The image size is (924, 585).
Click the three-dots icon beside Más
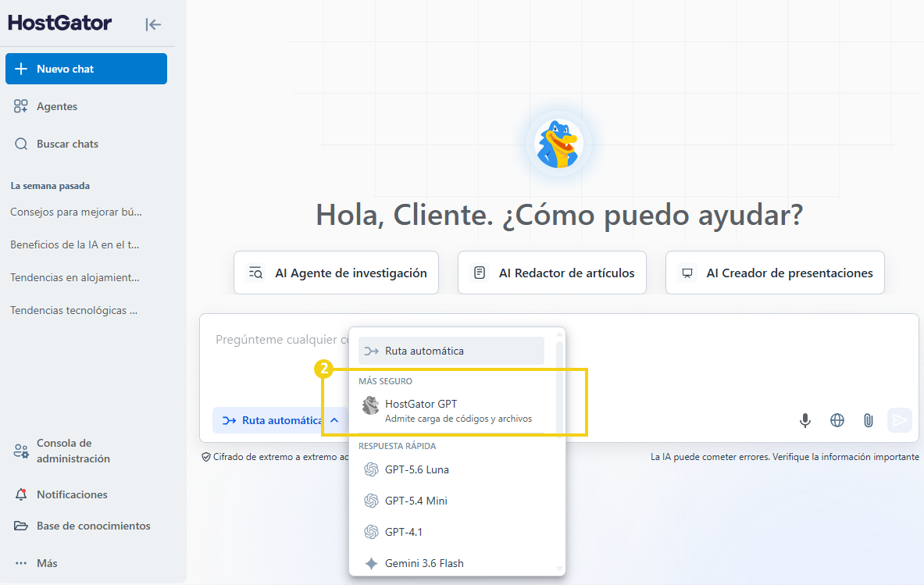pos(20,563)
